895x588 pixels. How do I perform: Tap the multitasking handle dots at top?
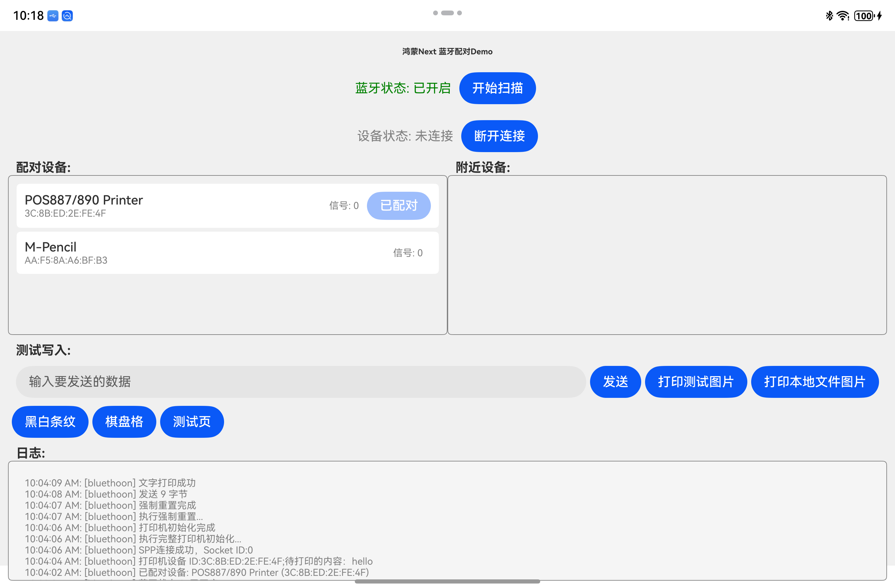[x=447, y=13]
